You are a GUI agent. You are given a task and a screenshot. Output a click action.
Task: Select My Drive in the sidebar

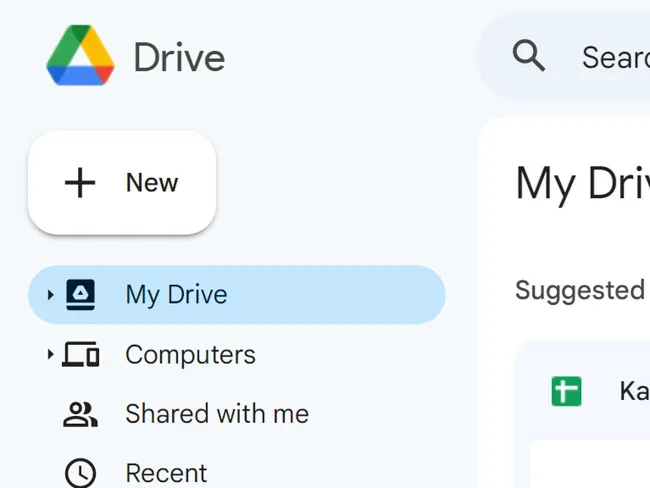point(237,295)
